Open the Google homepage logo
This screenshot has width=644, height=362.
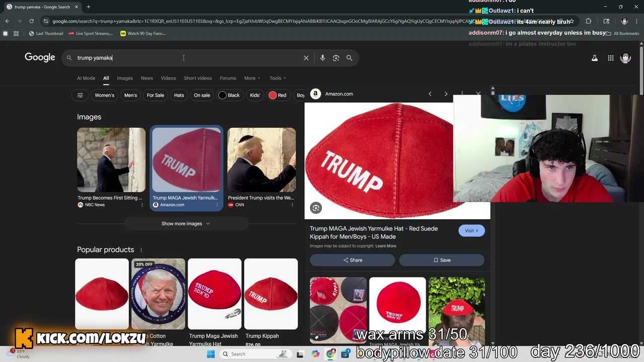coord(40,57)
